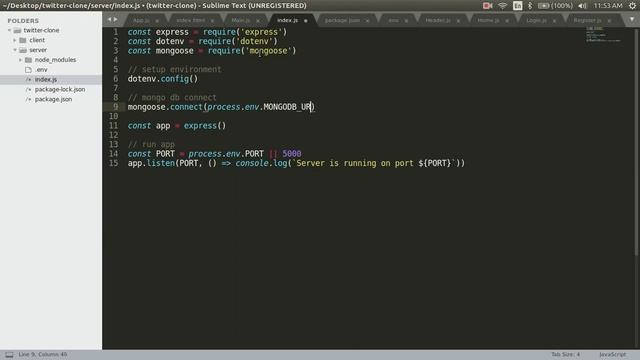Click the client folder icon
Screen dimensions: 640x360
(23, 40)
